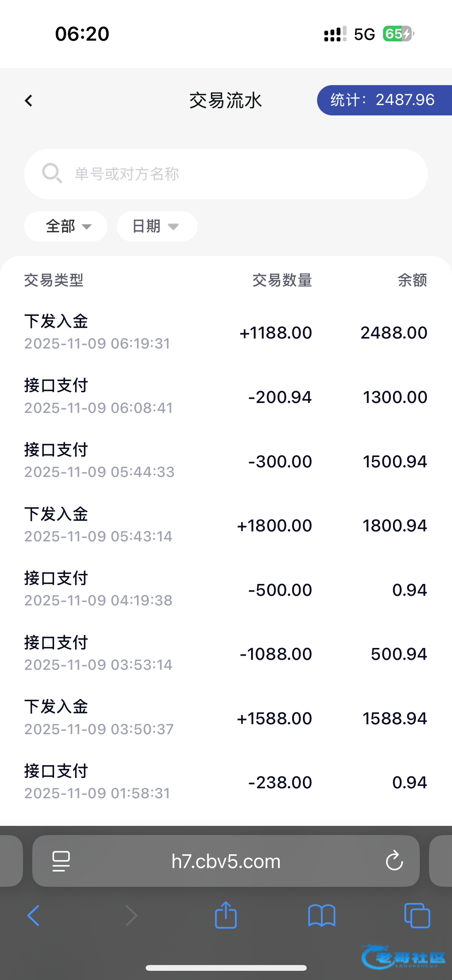452x980 pixels.
Task: Open Safari bookmarks icon
Action: pos(322,916)
